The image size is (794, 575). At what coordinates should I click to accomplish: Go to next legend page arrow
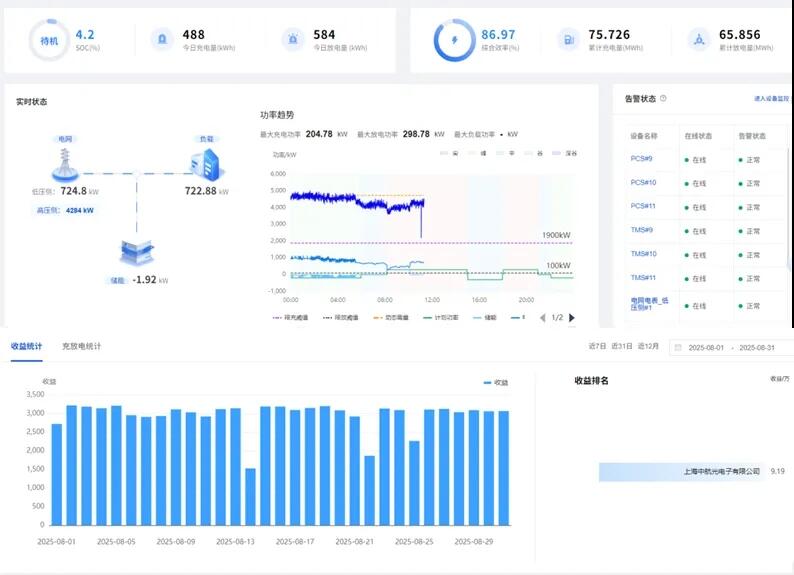(573, 318)
